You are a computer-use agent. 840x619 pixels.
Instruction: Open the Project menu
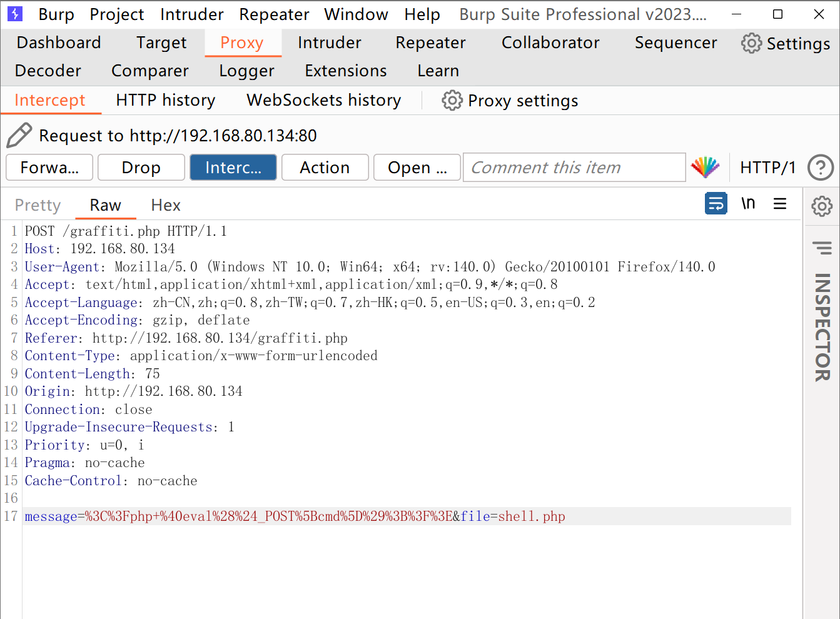coord(117,14)
